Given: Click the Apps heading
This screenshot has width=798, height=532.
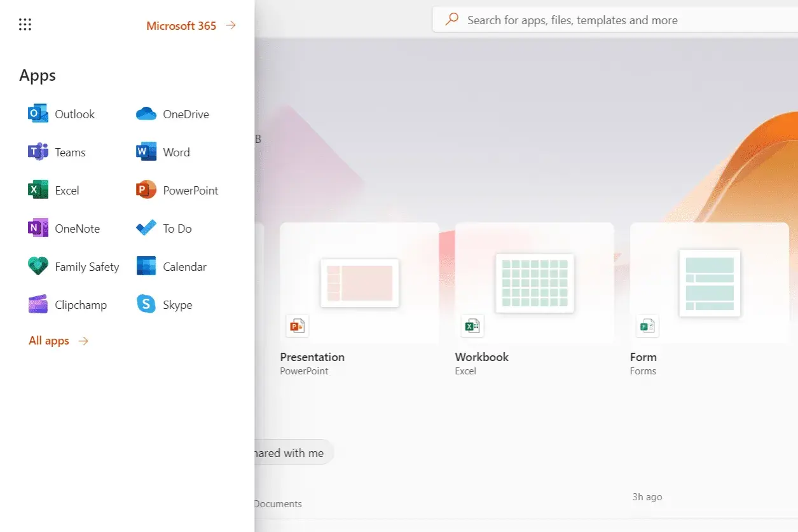Looking at the screenshot, I should pos(38,76).
